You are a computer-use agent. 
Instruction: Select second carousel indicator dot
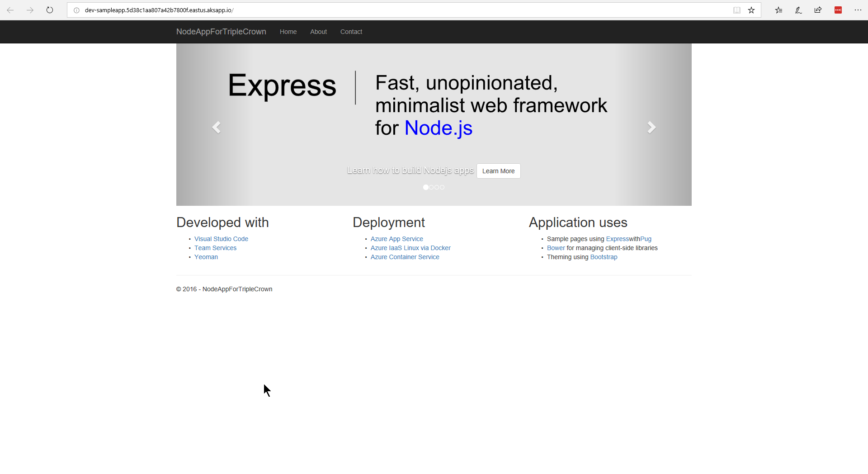431,187
